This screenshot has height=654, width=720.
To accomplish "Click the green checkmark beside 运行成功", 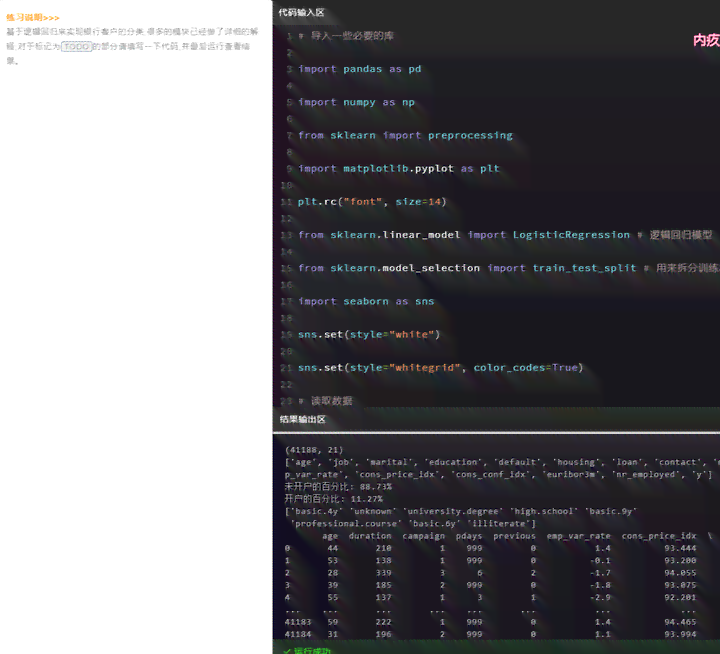I will tap(287, 651).
